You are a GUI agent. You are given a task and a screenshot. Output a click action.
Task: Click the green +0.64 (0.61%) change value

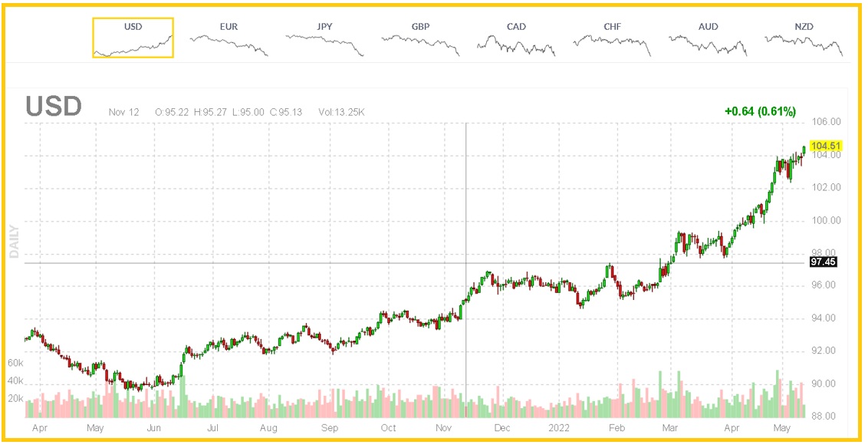[x=760, y=112]
